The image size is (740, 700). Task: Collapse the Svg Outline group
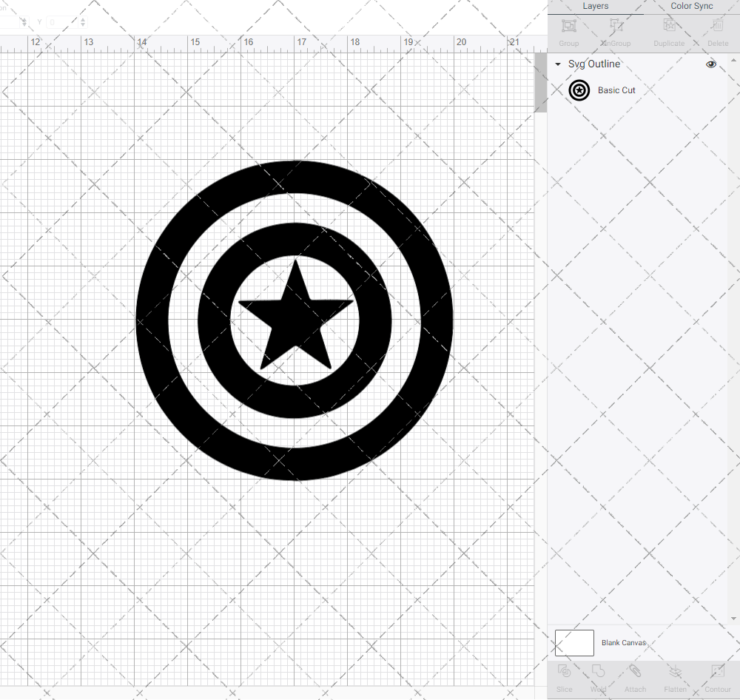coord(557,64)
